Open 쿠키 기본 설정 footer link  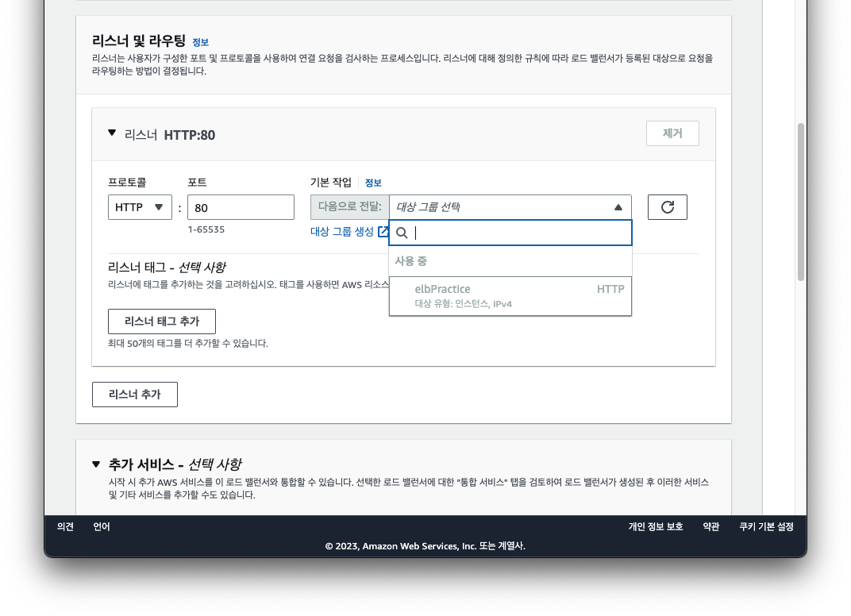tap(766, 526)
